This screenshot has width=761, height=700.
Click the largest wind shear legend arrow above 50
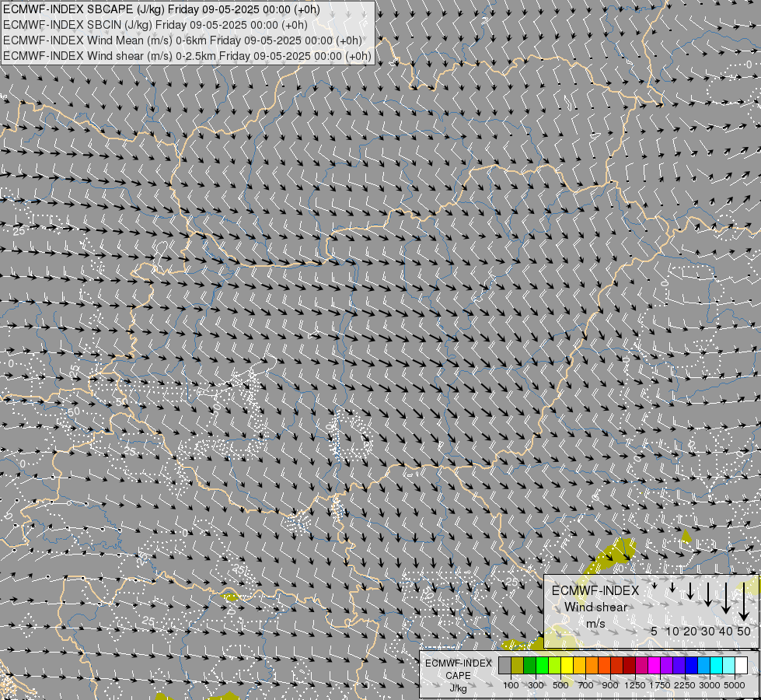pos(744,601)
